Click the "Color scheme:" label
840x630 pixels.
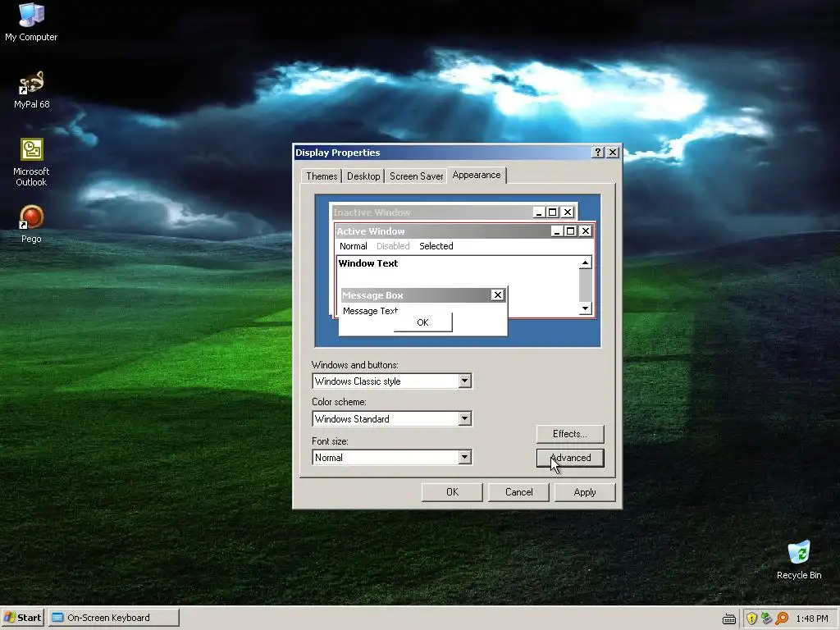[x=339, y=402]
